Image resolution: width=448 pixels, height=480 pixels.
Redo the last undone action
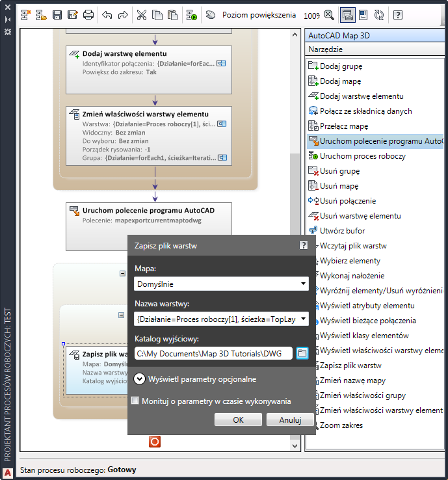pos(123,15)
